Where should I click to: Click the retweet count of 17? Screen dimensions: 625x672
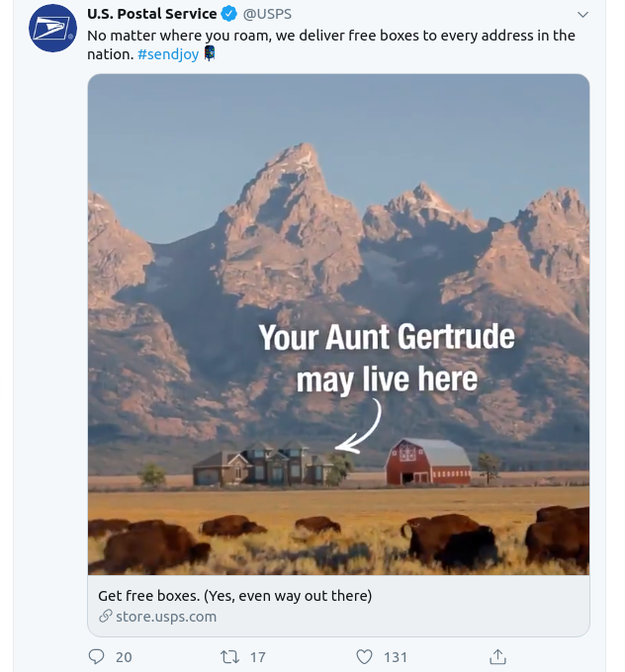pyautogui.click(x=257, y=656)
